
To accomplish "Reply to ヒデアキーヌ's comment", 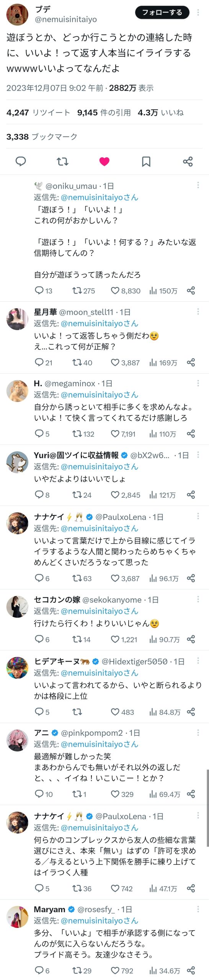I will 39,712.
